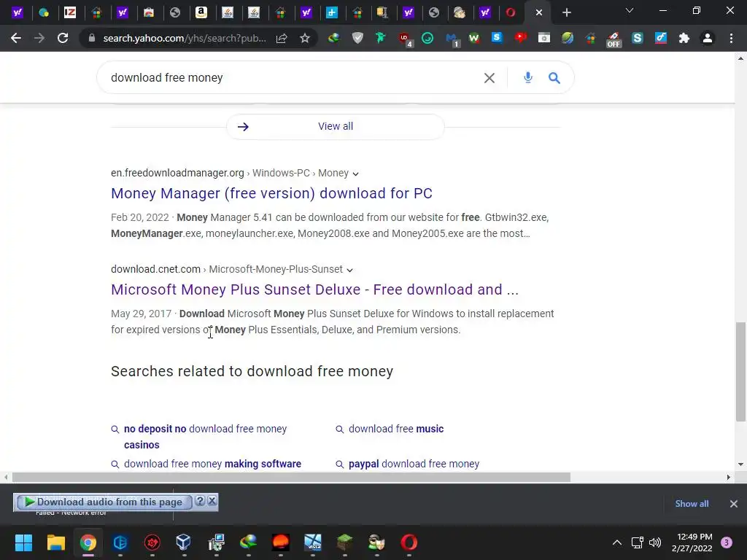Click the green W extension icon
Screen dimensions: 747x560
click(473, 38)
